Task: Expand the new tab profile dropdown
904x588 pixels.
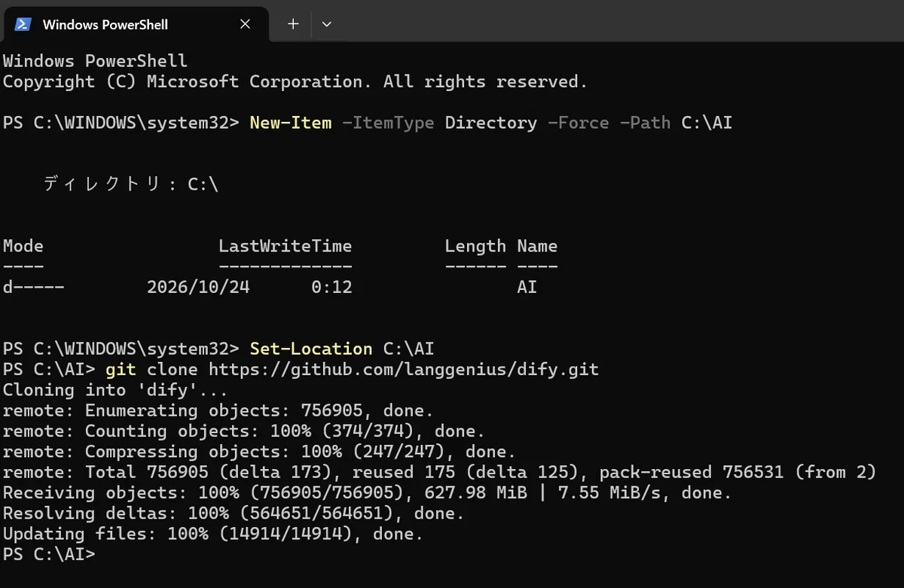Action: pyautogui.click(x=326, y=24)
